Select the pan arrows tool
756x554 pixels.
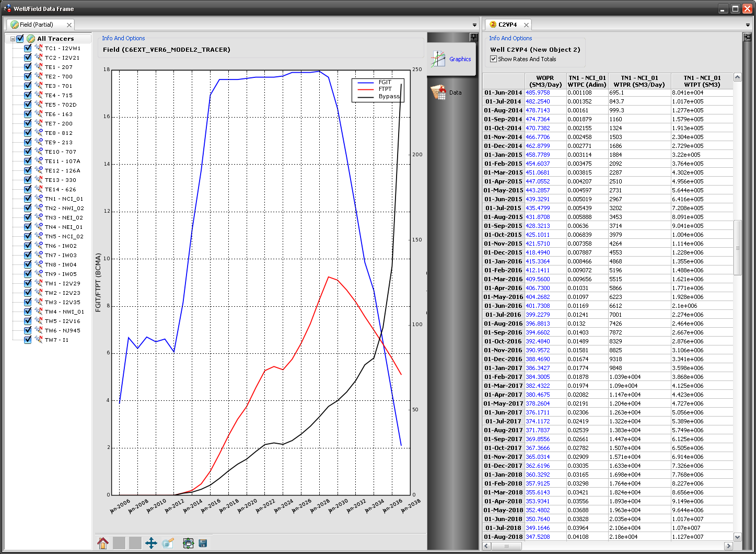pos(151,543)
